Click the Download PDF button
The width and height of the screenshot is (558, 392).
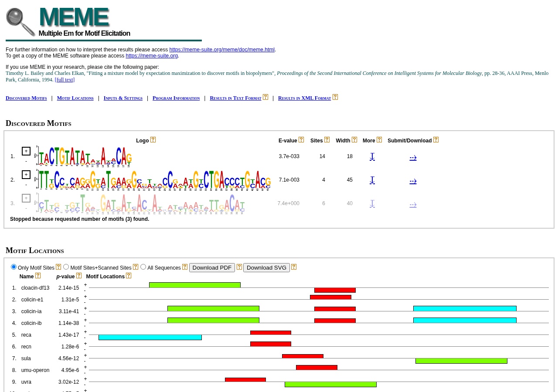tap(212, 267)
